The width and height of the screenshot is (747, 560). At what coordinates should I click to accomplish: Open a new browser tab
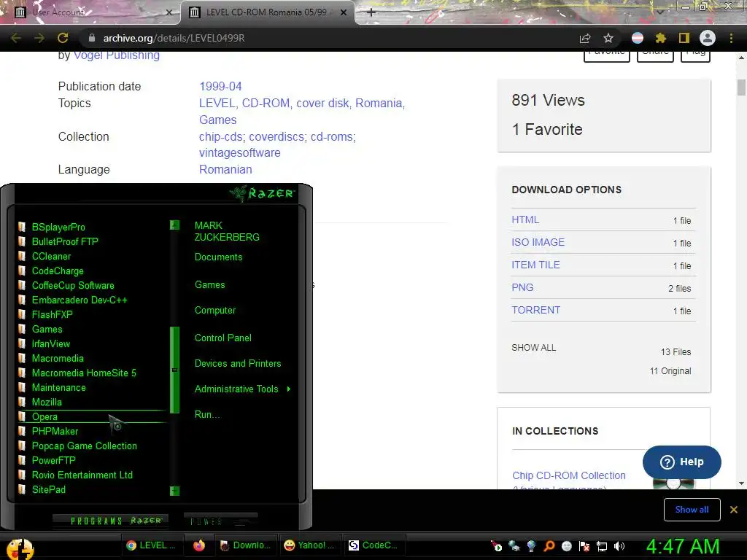(371, 12)
